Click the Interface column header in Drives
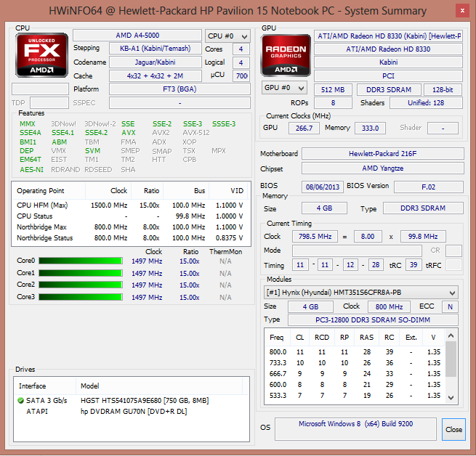Image resolution: width=476 pixels, height=456 pixels. [x=45, y=386]
